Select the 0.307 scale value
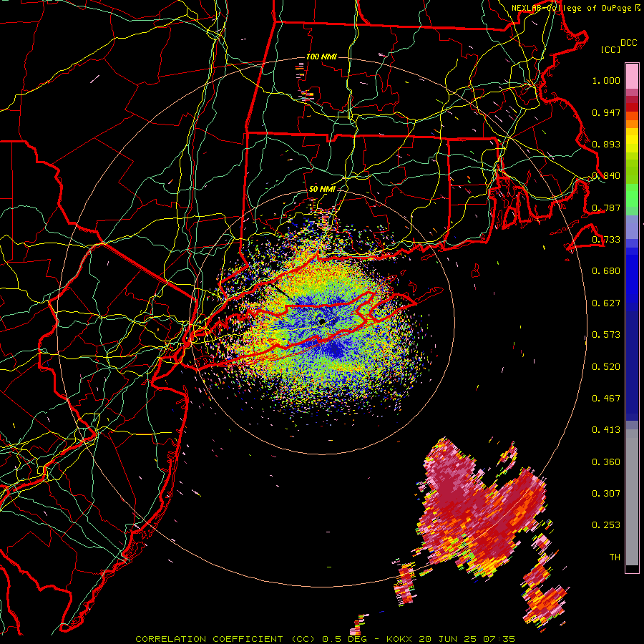This screenshot has width=644, height=644. click(606, 494)
